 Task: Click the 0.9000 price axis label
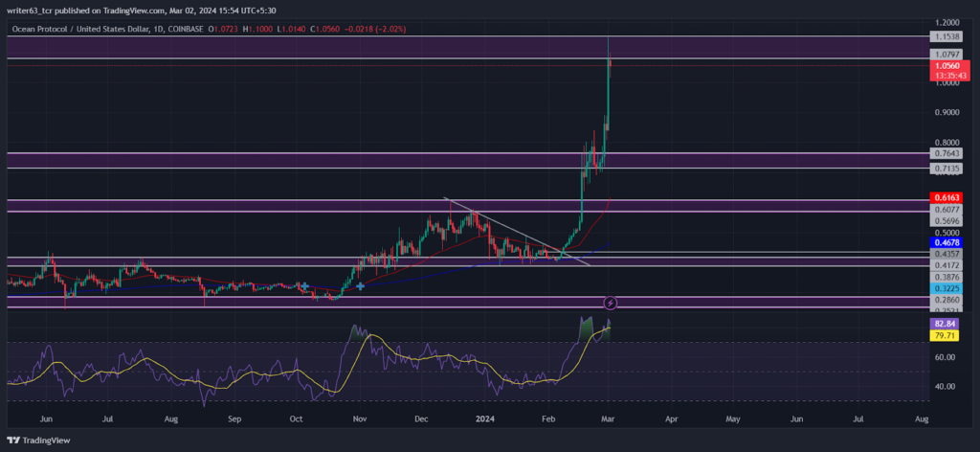click(945, 113)
